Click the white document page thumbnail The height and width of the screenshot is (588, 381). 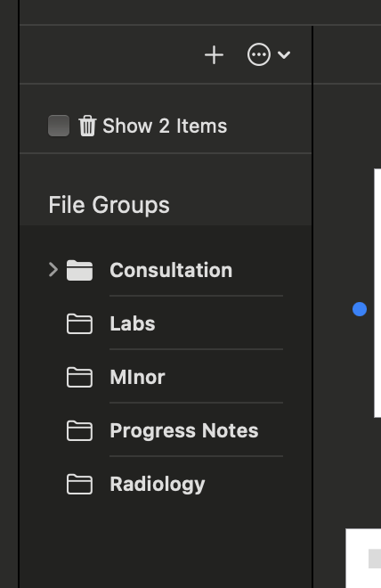(x=377, y=293)
